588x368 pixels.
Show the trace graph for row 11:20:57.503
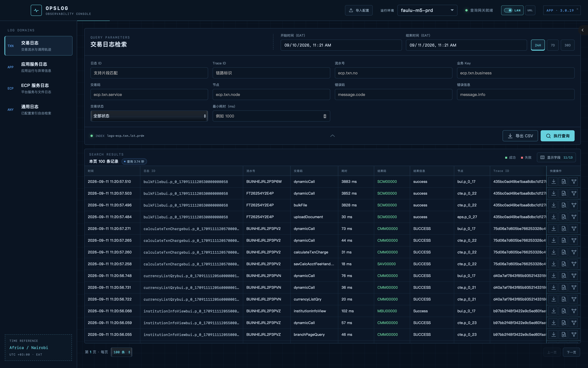pyautogui.click(x=574, y=193)
